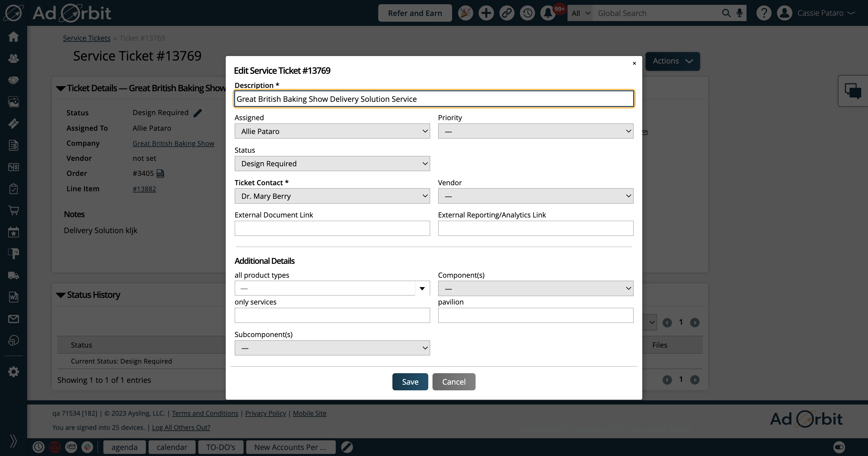
Task: Collapse the Status History section triangle
Action: click(61, 295)
